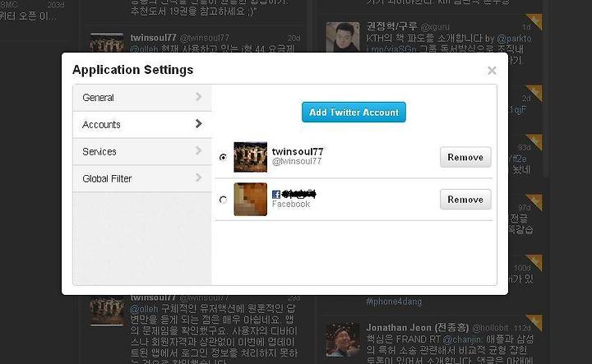
Task: Open the Services settings tab
Action: coord(142,151)
